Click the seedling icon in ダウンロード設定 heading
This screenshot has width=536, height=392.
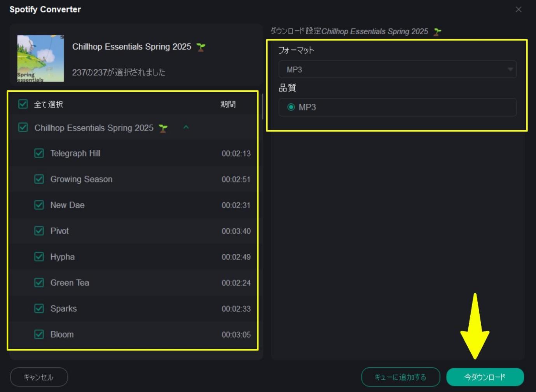point(437,32)
